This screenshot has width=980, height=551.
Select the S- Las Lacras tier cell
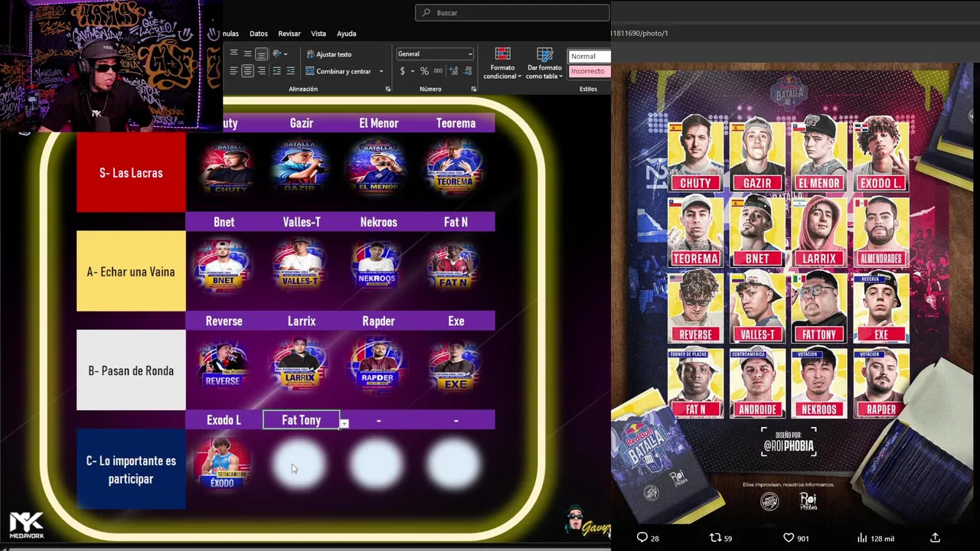click(x=131, y=173)
